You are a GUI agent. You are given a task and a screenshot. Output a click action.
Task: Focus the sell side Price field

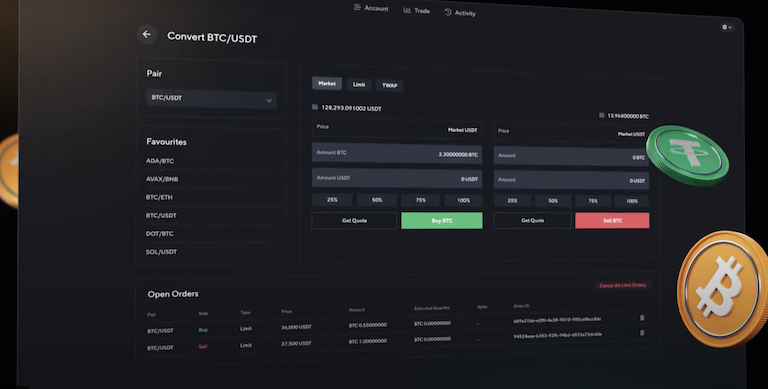571,132
